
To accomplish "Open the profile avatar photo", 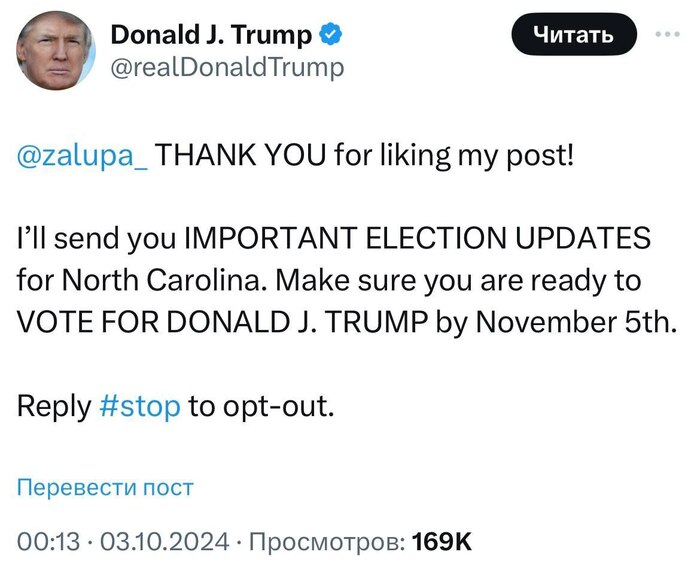I will [x=54, y=50].
